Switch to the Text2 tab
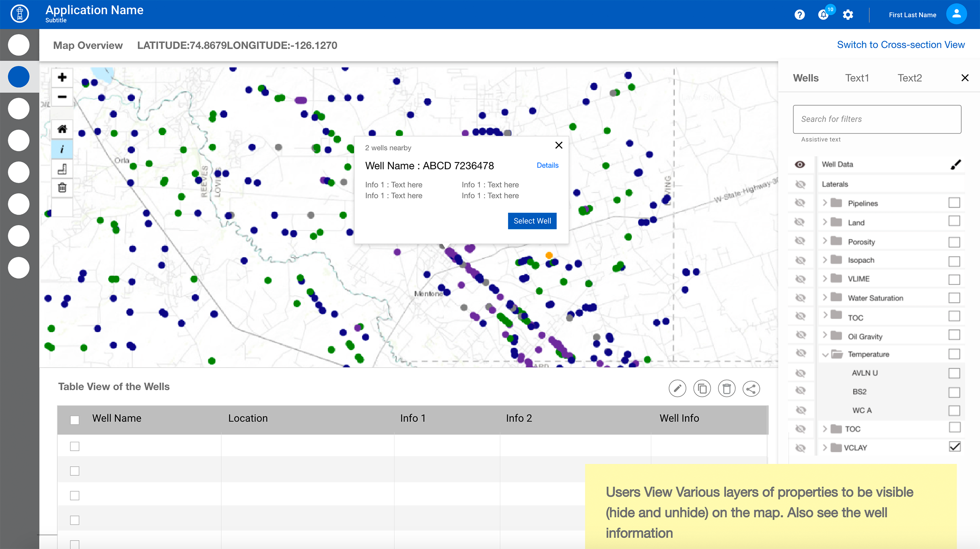 click(x=910, y=78)
